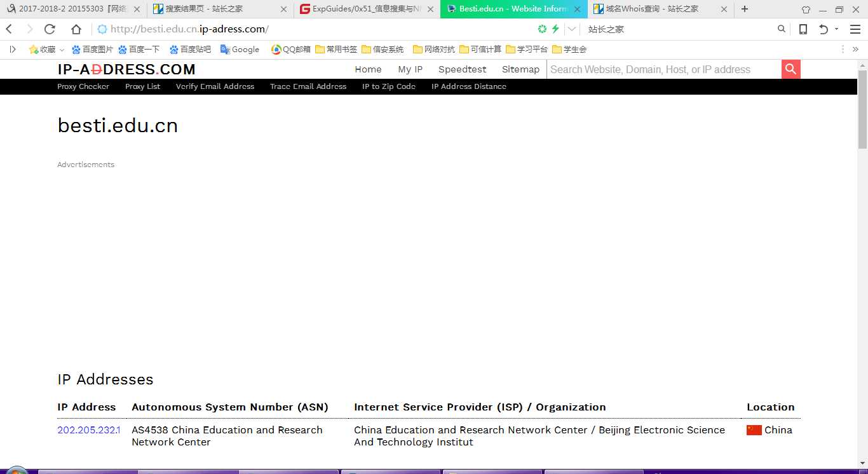The height and width of the screenshot is (474, 868).
Task: Switch to the ExpGuides/0x51 tab
Action: coord(367,9)
